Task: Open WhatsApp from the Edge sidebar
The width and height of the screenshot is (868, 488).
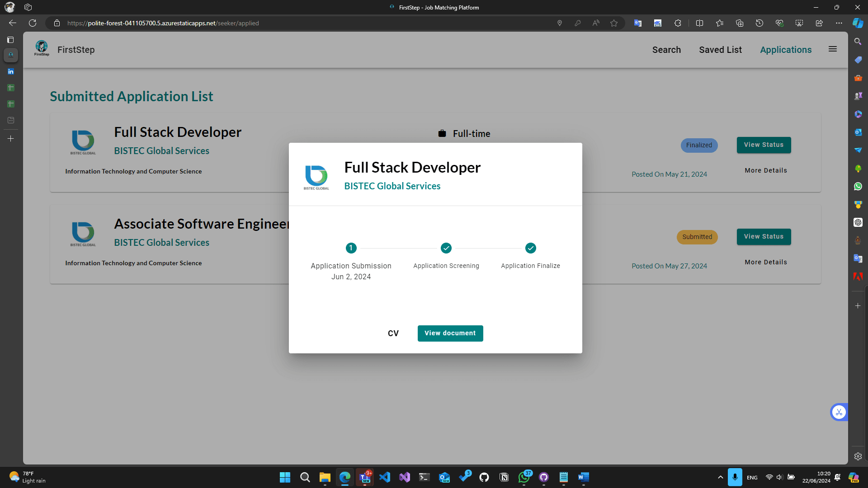Action: point(858,186)
